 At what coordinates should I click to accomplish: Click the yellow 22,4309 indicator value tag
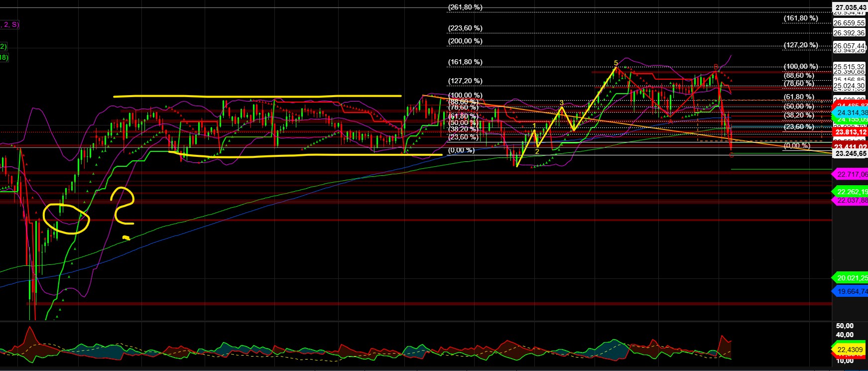click(x=849, y=350)
